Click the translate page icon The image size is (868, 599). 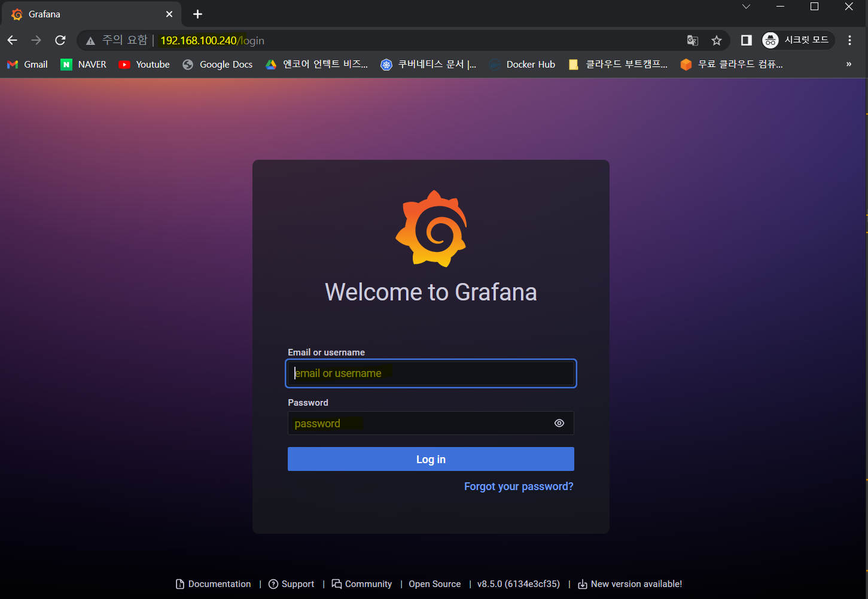[x=693, y=40]
